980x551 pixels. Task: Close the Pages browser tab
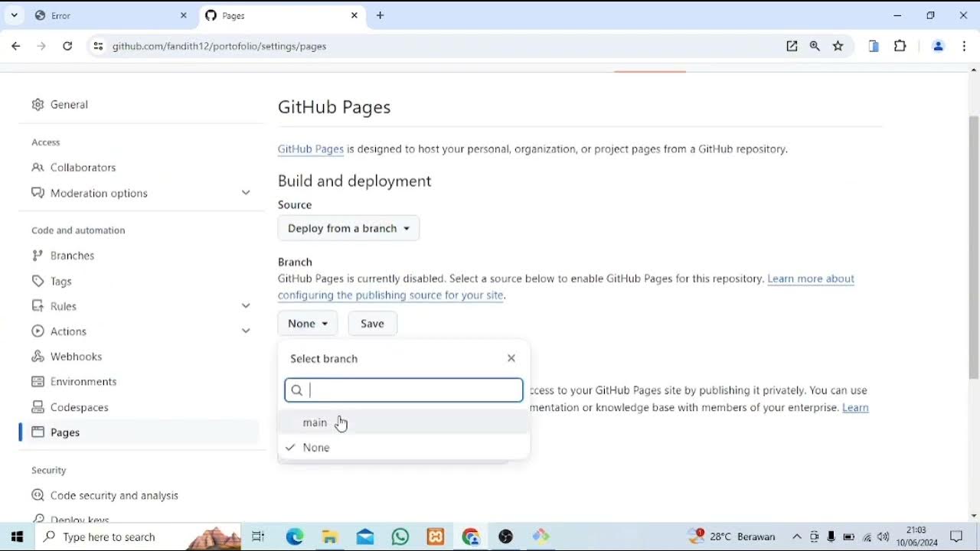pos(354,15)
